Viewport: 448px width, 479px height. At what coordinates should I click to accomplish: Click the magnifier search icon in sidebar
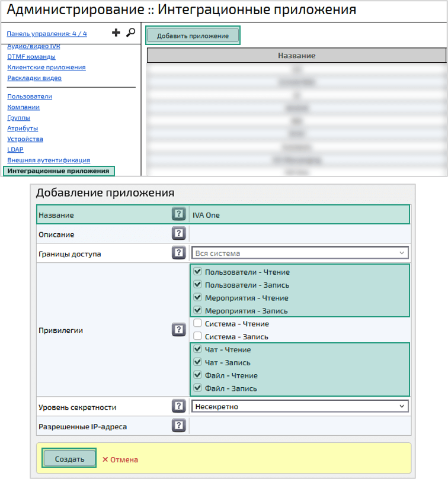tap(131, 33)
